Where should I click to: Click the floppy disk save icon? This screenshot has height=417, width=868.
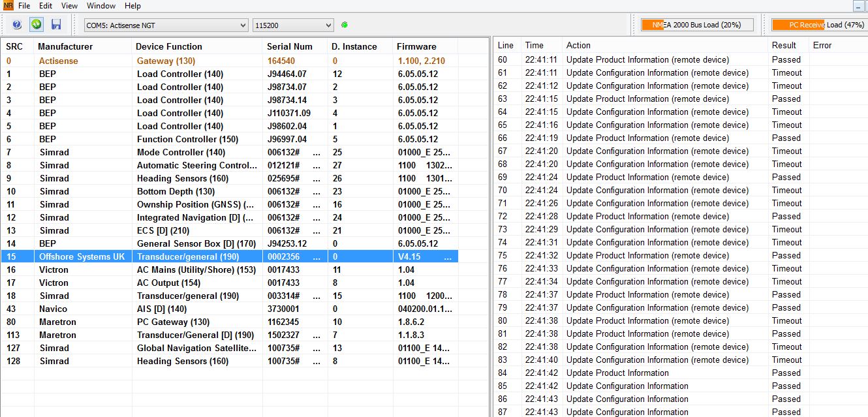tap(56, 25)
